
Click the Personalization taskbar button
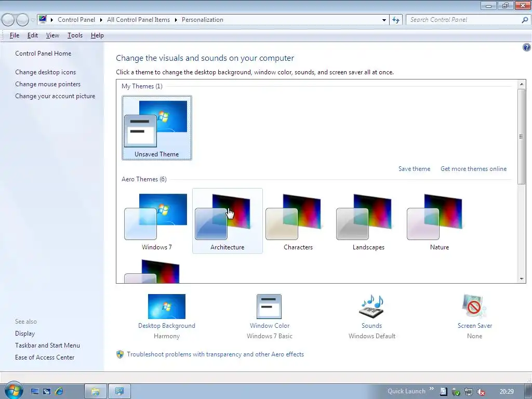119,392
